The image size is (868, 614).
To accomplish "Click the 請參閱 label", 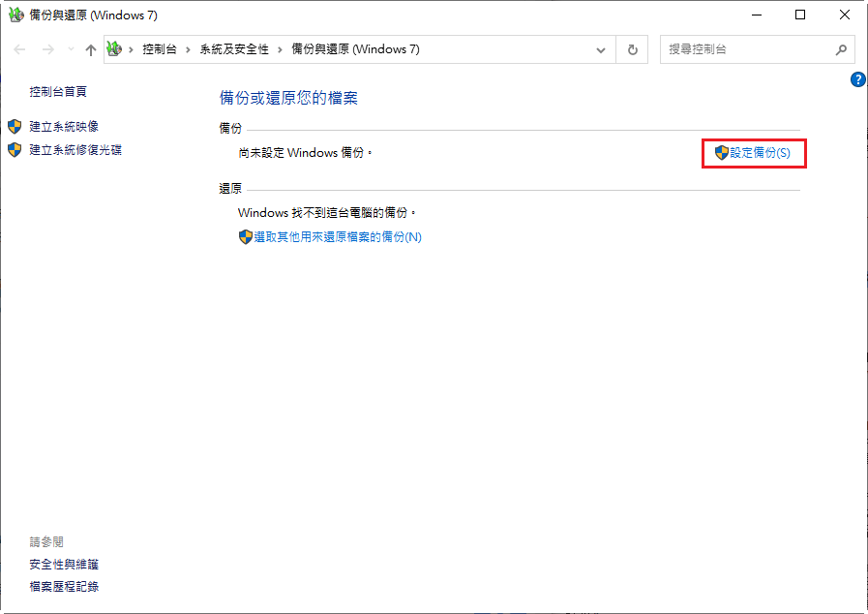I will pos(46,542).
